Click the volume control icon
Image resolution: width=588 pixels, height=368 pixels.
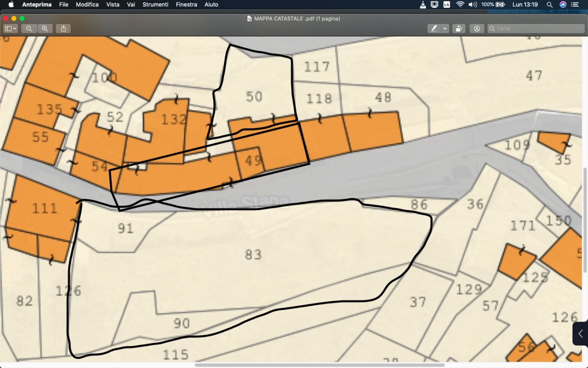(472, 5)
